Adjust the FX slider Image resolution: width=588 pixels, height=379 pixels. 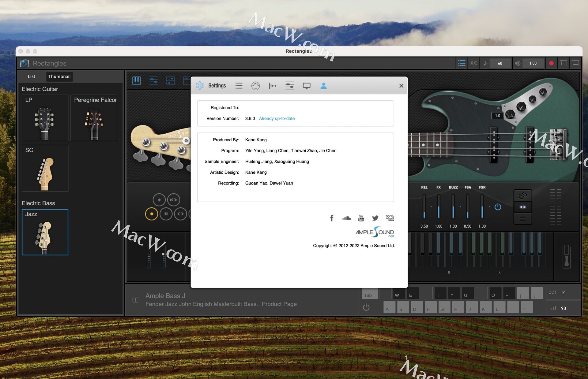439,206
